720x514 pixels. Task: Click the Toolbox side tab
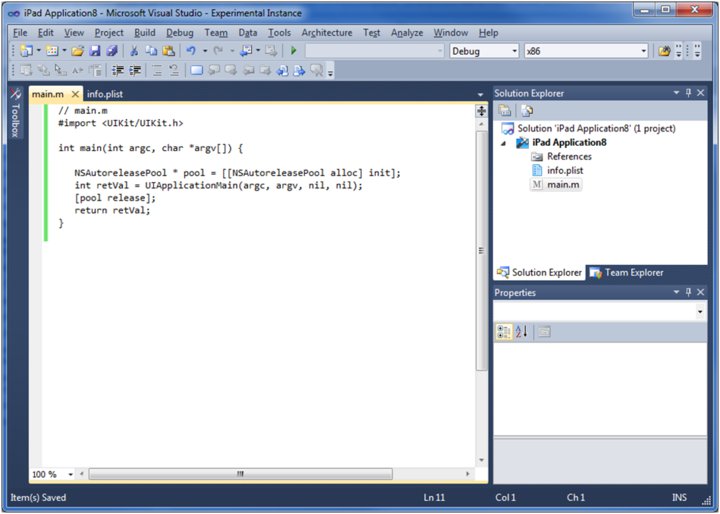[15, 113]
